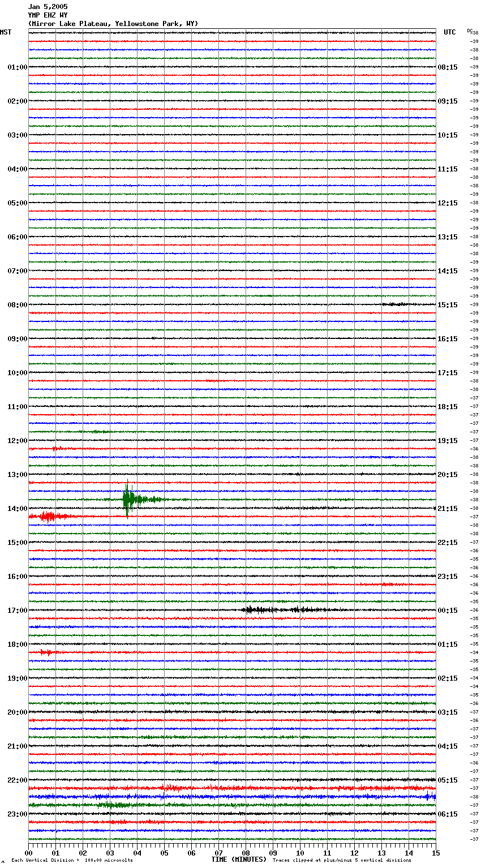The image size is (481, 868).
Task: Click the 14:15 UTC time label
Action: point(448,271)
